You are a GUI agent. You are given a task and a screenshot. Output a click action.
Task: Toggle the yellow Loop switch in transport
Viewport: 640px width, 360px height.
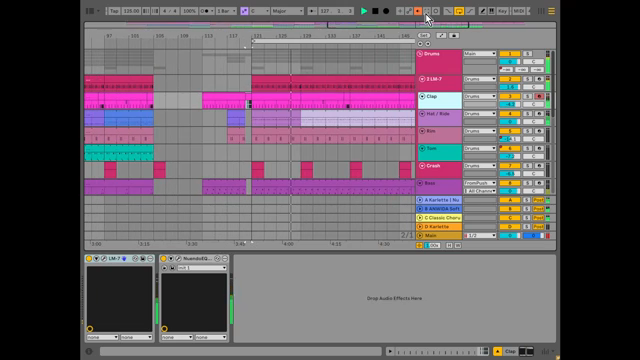[x=459, y=11]
